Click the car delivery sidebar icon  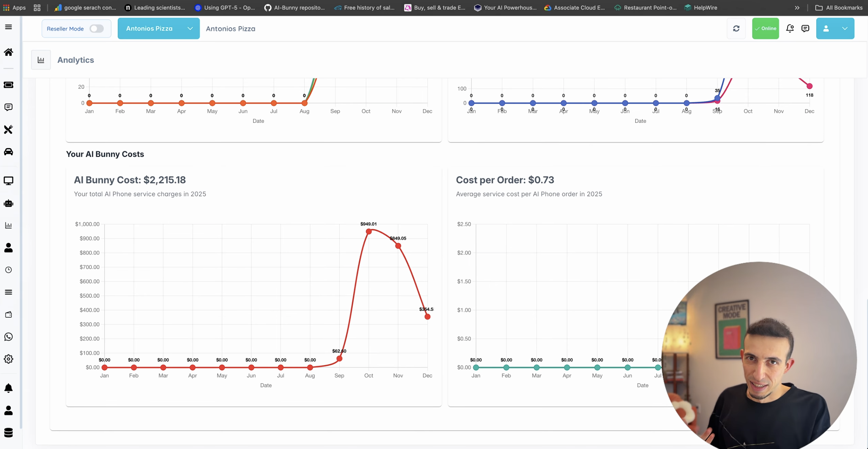click(8, 152)
